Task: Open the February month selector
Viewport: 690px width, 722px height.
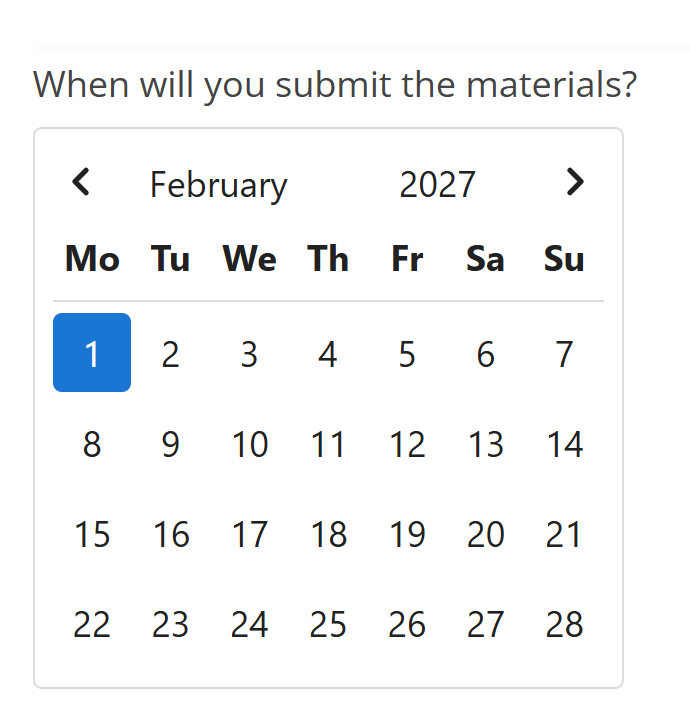Action: coord(219,185)
